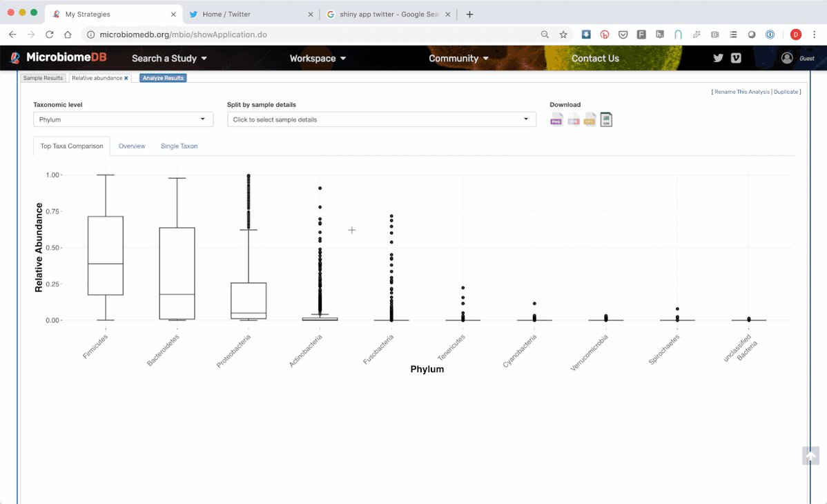The image size is (827, 504).
Task: Close the Relative abundance tab
Action: 126,78
